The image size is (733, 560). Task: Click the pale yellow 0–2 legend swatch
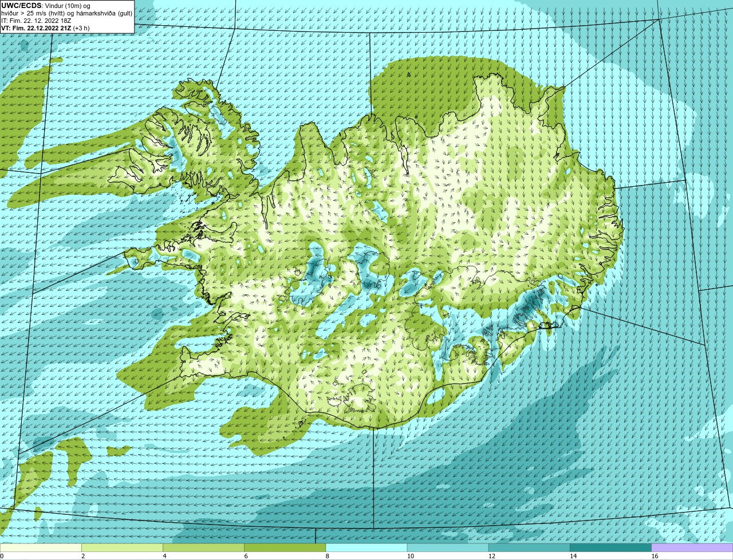(x=41, y=547)
